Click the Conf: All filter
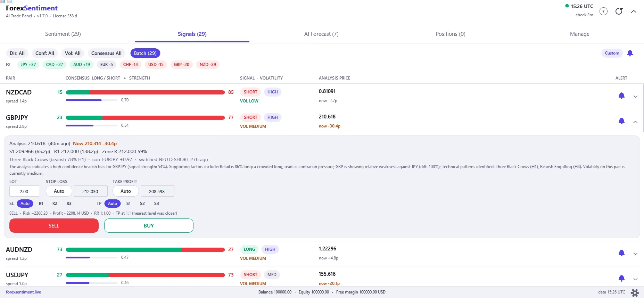 pyautogui.click(x=45, y=53)
